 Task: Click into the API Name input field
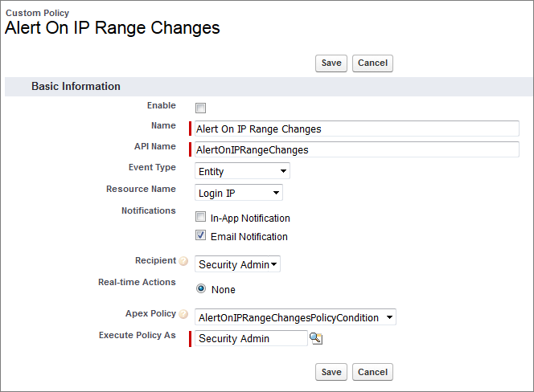point(357,149)
